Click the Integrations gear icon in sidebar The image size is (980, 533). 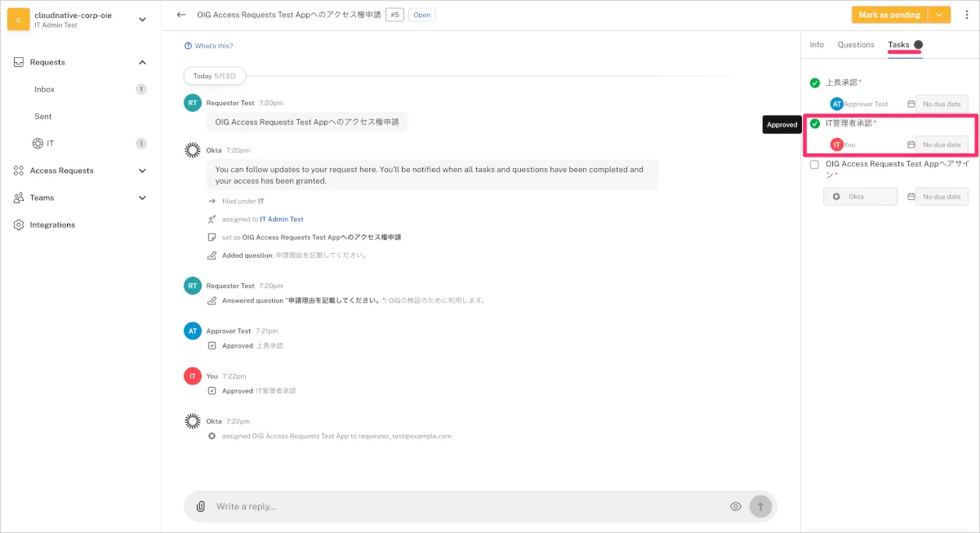(x=19, y=224)
